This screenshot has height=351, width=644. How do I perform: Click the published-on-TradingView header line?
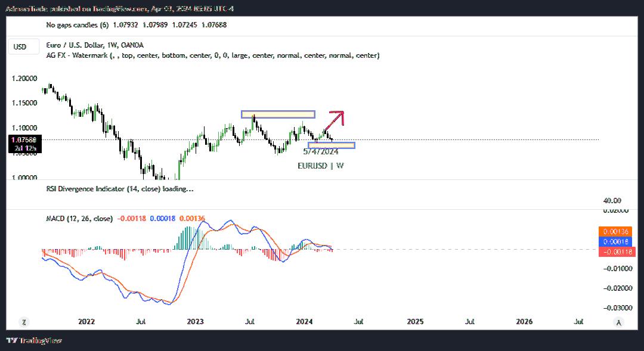(120, 8)
